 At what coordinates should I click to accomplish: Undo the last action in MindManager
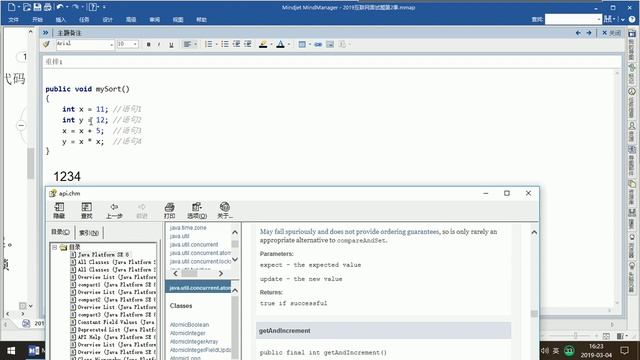[60, 7]
